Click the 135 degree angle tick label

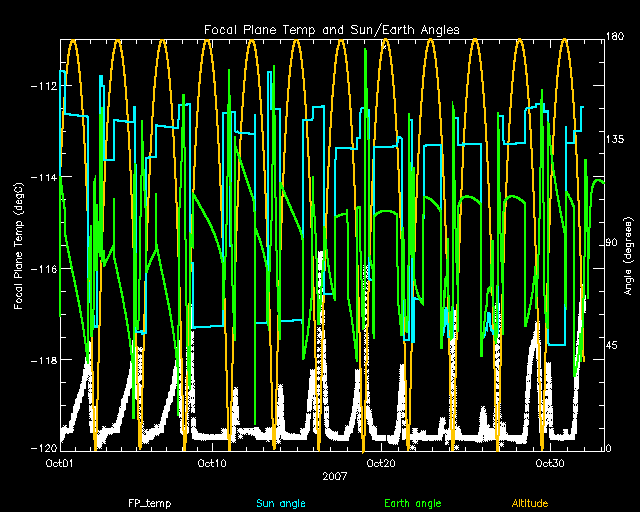coord(616,142)
